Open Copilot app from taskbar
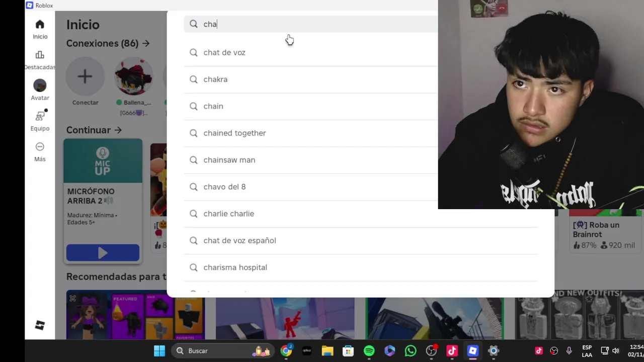 (x=389, y=351)
